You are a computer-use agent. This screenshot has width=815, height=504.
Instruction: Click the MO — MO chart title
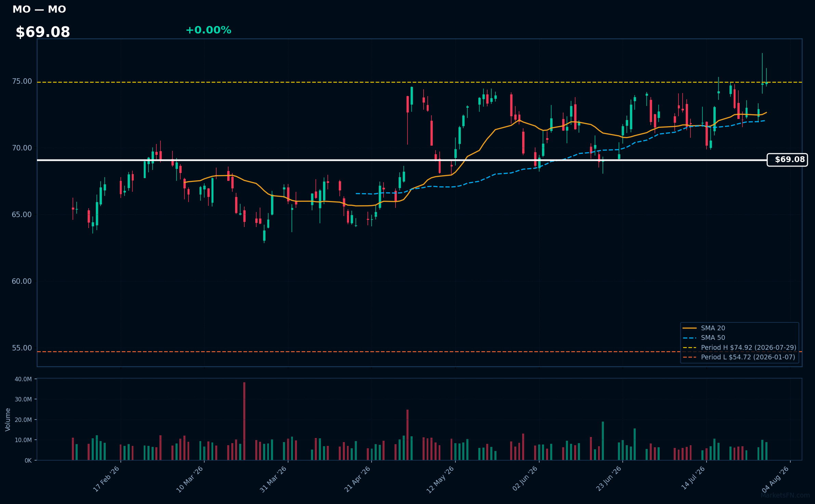pos(39,9)
